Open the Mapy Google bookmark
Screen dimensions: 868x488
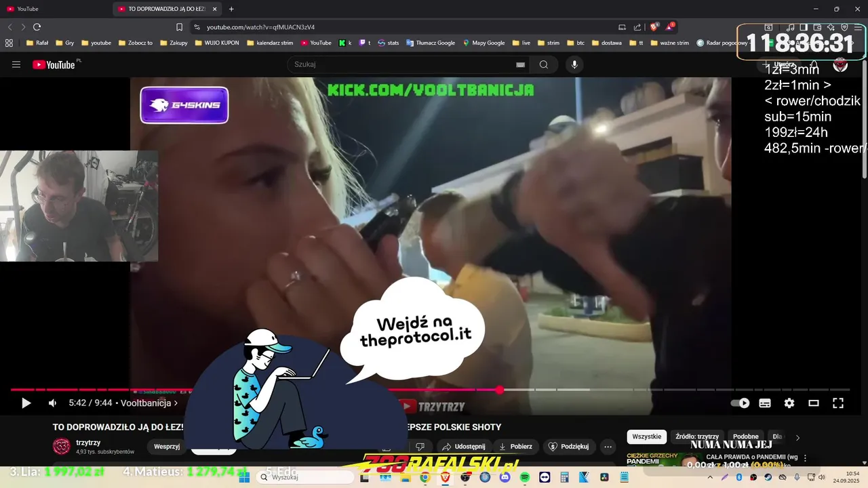click(x=484, y=43)
